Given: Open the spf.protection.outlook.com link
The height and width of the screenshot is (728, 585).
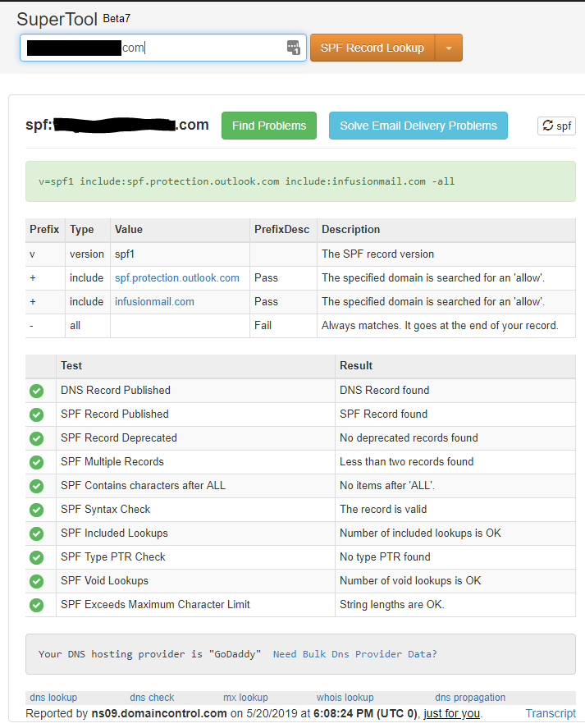Looking at the screenshot, I should [x=177, y=277].
